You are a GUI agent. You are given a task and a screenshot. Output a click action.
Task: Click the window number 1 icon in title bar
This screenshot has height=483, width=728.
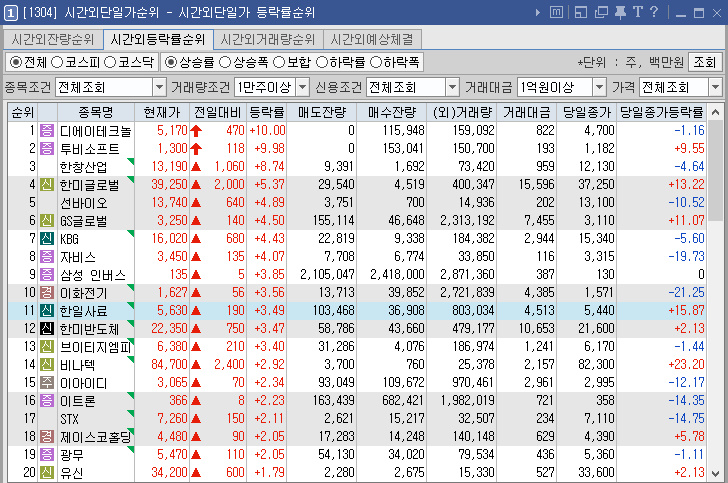[x=11, y=13]
